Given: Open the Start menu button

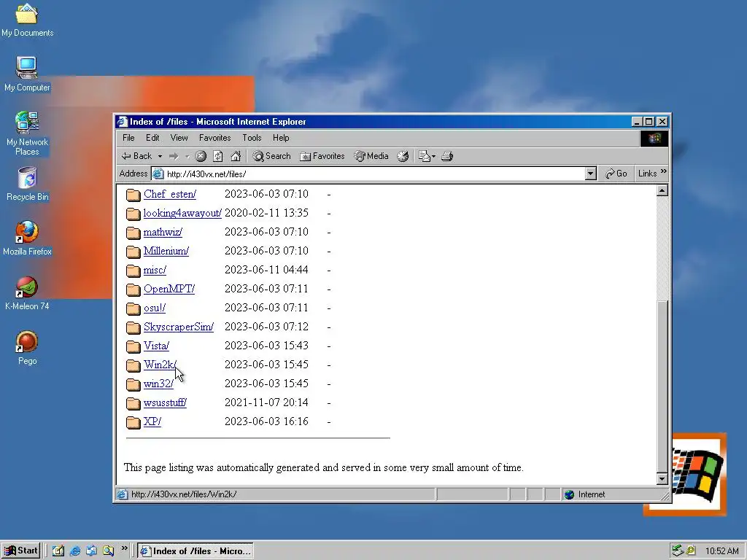Looking at the screenshot, I should 20,551.
